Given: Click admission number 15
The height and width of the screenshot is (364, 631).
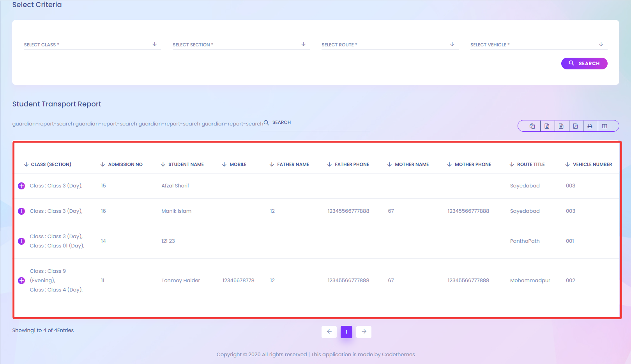Looking at the screenshot, I should point(103,186).
